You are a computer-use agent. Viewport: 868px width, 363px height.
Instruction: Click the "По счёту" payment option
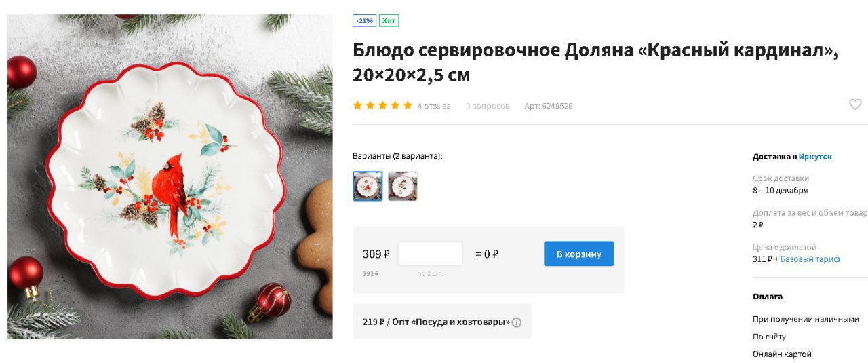point(769,337)
